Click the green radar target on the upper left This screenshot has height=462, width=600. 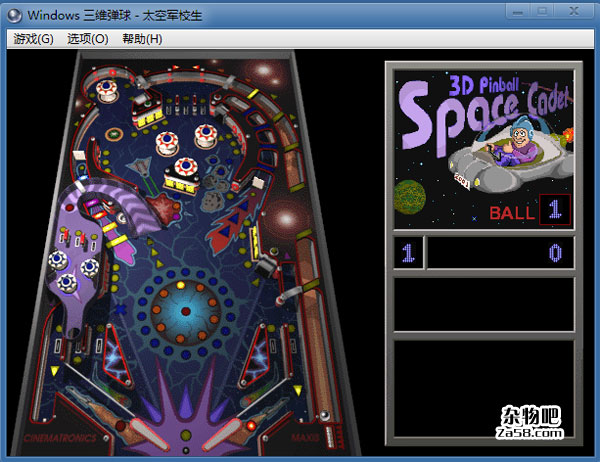click(114, 134)
